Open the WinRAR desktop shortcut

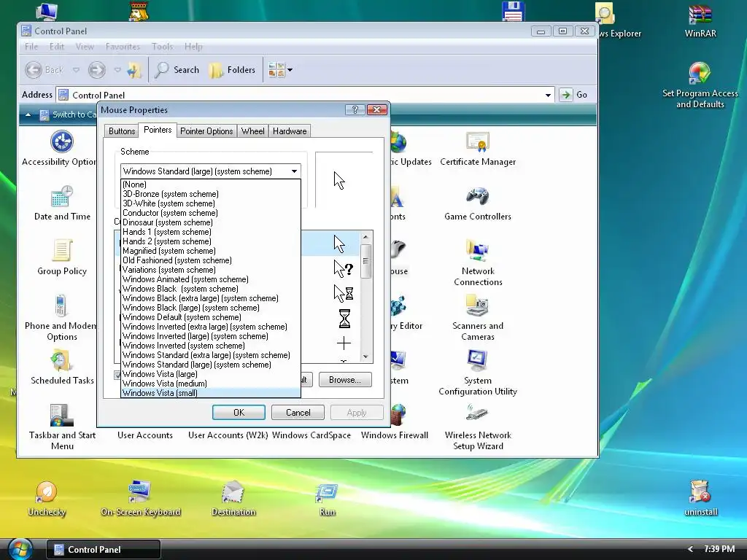[x=700, y=21]
